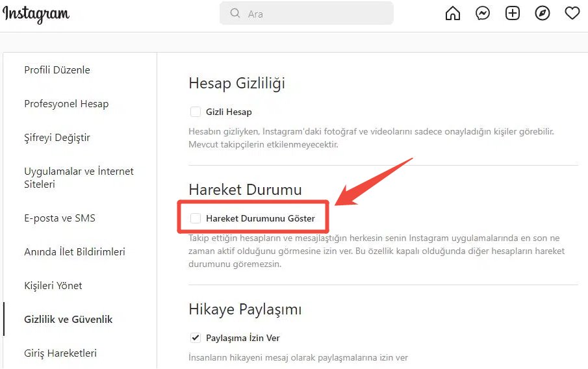The width and height of the screenshot is (588, 369).
Task: Open Kişileri Yönet section
Action: tap(53, 286)
